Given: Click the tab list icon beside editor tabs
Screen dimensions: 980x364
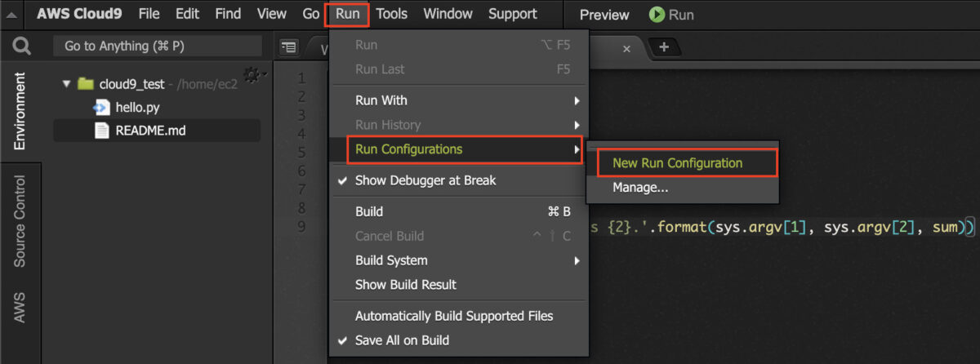Looking at the screenshot, I should pyautogui.click(x=288, y=47).
